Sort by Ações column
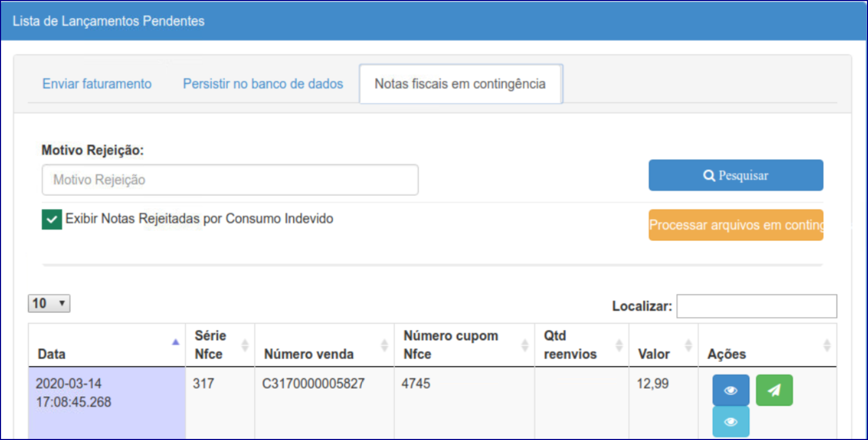 (x=767, y=345)
